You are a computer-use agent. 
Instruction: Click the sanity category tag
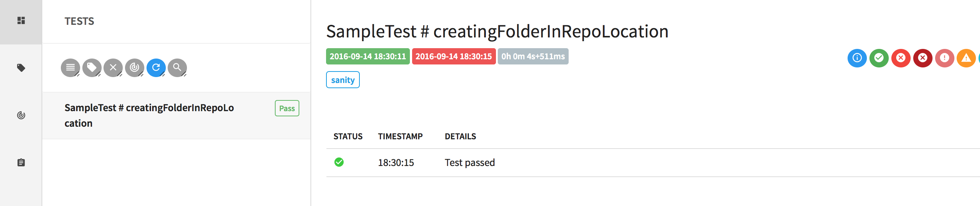click(x=343, y=80)
